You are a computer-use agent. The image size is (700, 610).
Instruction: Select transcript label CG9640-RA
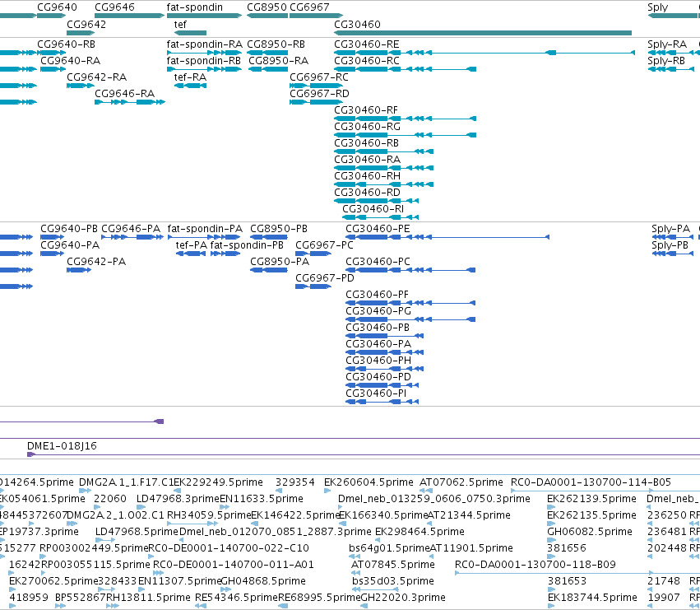click(70, 61)
